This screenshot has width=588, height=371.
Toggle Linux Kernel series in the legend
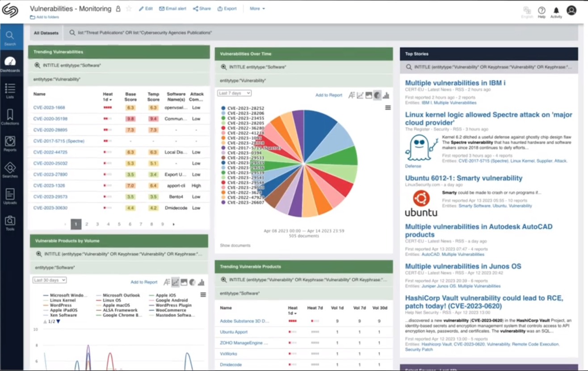click(x=59, y=300)
